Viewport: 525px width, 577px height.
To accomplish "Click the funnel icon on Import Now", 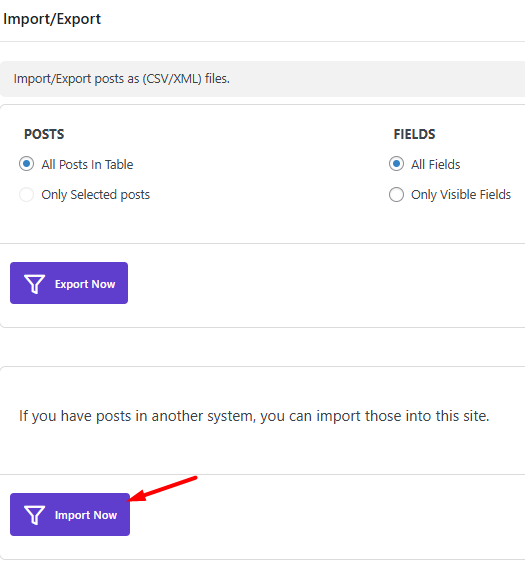I will point(34,515).
